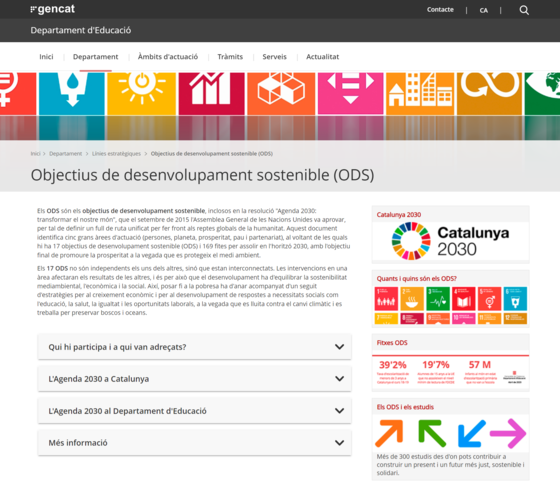Select the ODS 3 health heartbeat icon
Viewport: 560px width, 487px height.
pos(438,298)
